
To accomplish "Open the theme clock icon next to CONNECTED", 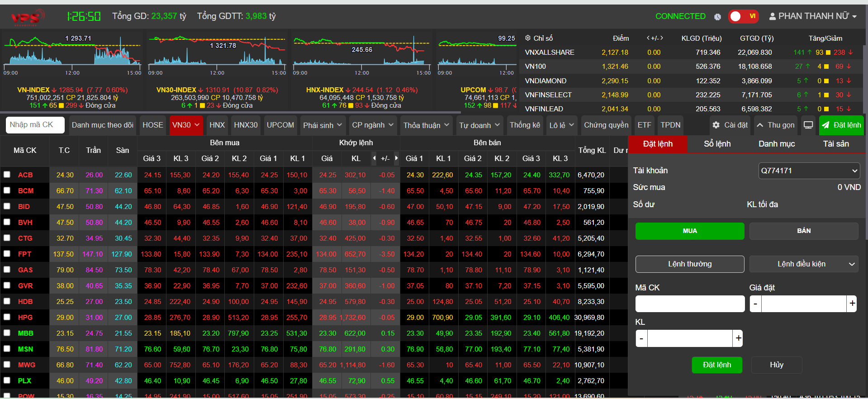I will tap(717, 17).
